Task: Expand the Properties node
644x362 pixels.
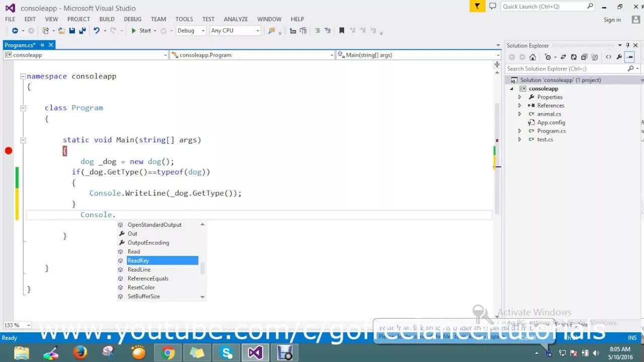Action: [x=520, y=97]
